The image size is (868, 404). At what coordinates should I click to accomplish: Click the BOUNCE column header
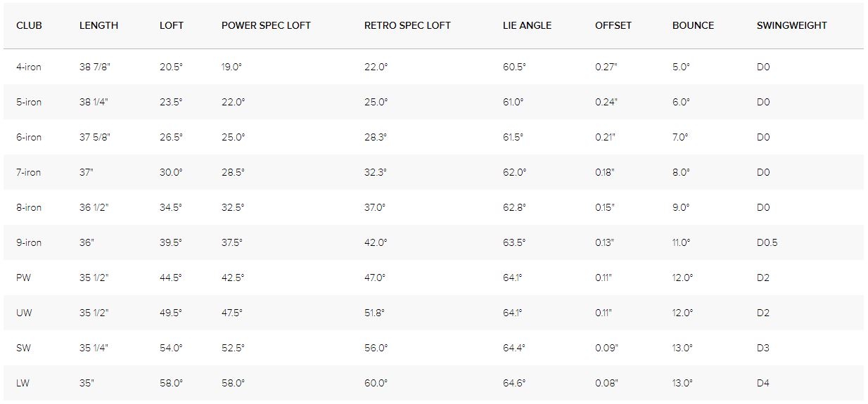pyautogui.click(x=693, y=25)
